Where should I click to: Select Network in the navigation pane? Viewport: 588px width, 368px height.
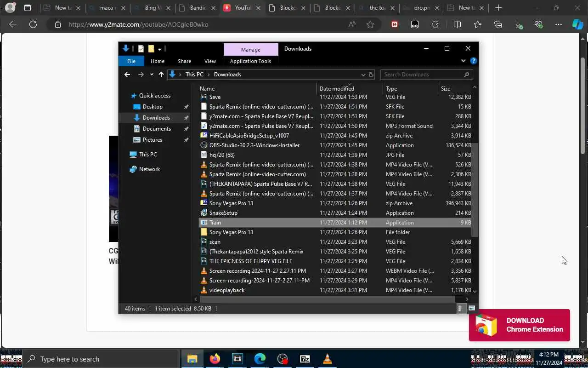point(149,169)
